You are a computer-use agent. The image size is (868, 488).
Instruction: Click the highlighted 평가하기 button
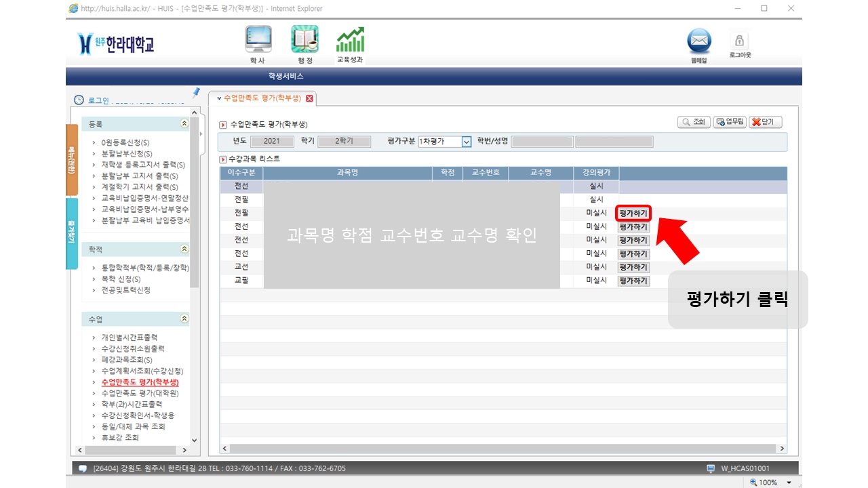click(633, 213)
